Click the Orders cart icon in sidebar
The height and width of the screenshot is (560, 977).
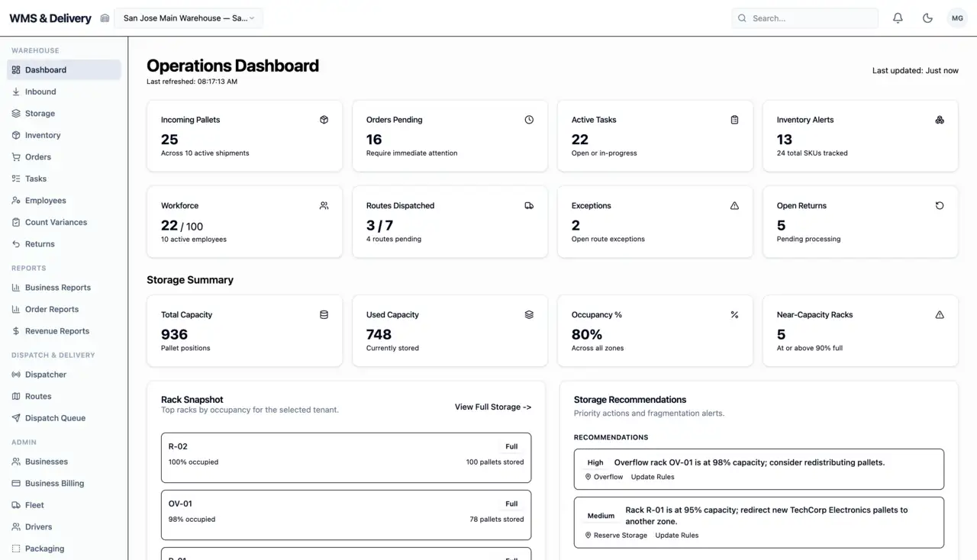tap(16, 157)
